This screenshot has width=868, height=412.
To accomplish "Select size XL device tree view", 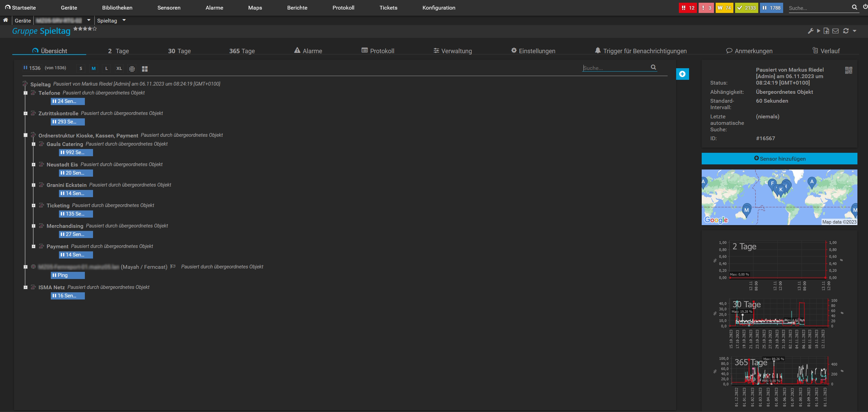I will pyautogui.click(x=119, y=69).
